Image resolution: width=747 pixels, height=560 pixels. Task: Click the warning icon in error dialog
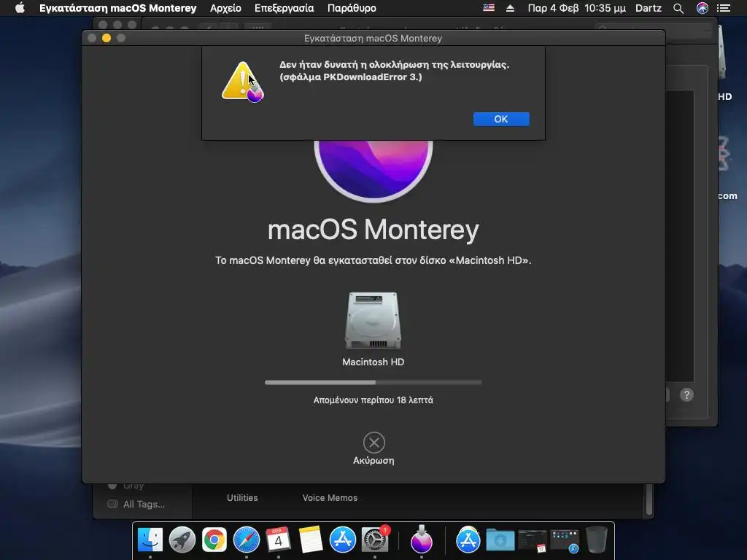pos(242,82)
